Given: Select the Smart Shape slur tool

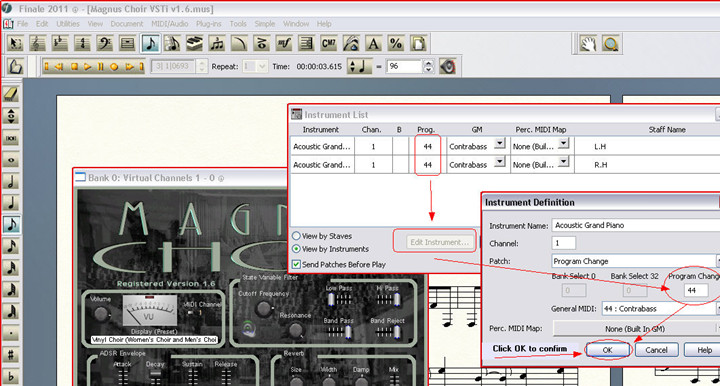Looking at the screenshot, I should [x=239, y=44].
